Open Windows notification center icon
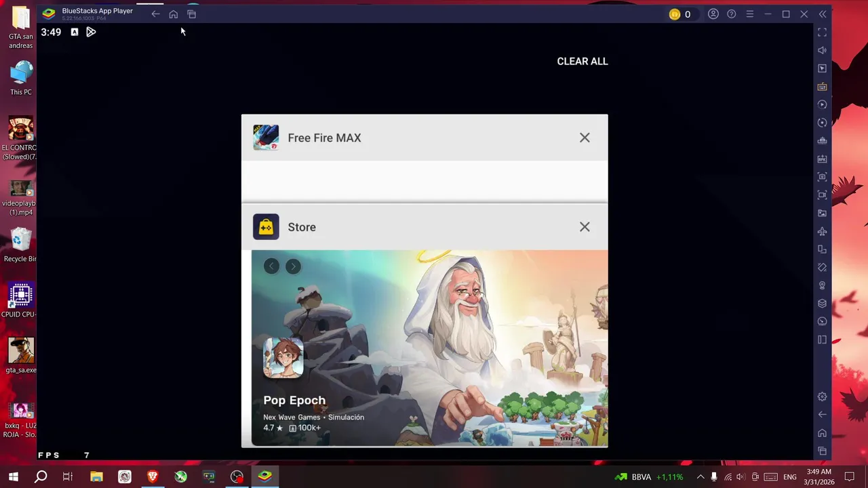 tap(850, 476)
